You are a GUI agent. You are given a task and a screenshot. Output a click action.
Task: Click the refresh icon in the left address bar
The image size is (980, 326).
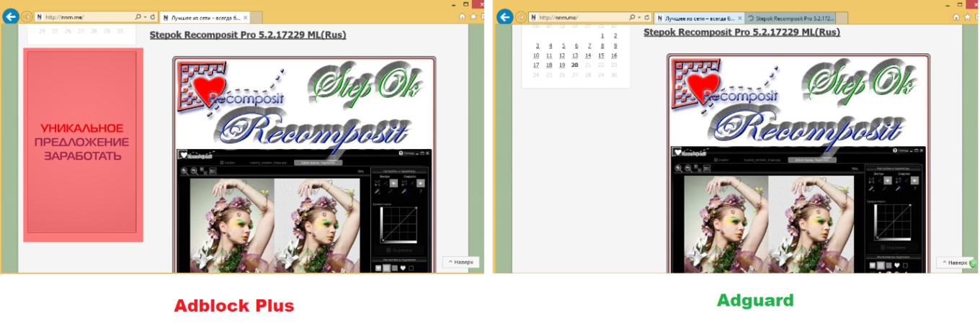pos(153,17)
